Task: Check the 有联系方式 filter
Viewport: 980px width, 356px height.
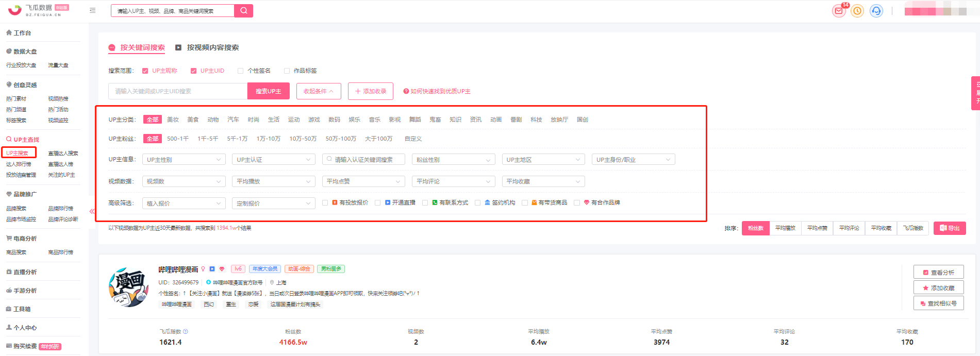Action: pos(425,203)
